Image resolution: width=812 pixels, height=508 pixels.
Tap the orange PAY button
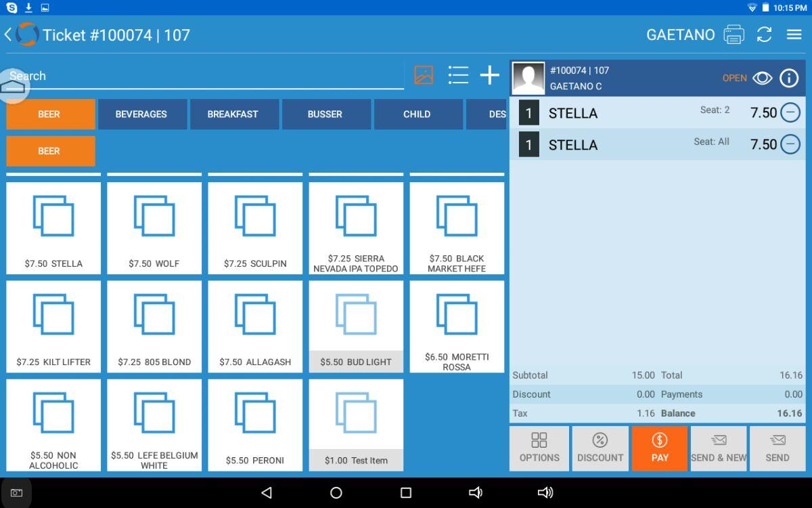tap(660, 448)
